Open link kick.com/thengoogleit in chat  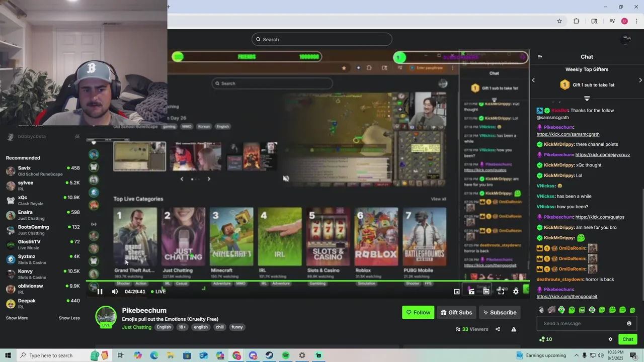click(x=567, y=297)
